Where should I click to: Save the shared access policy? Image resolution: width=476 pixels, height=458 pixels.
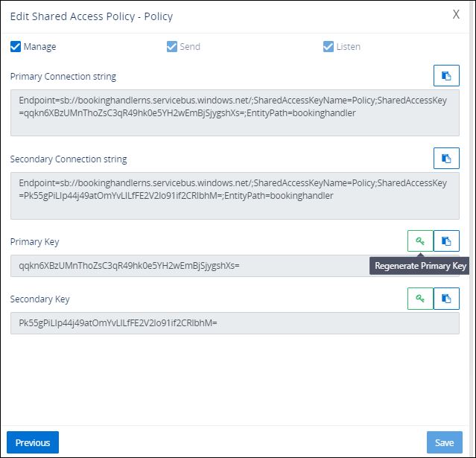click(x=444, y=442)
